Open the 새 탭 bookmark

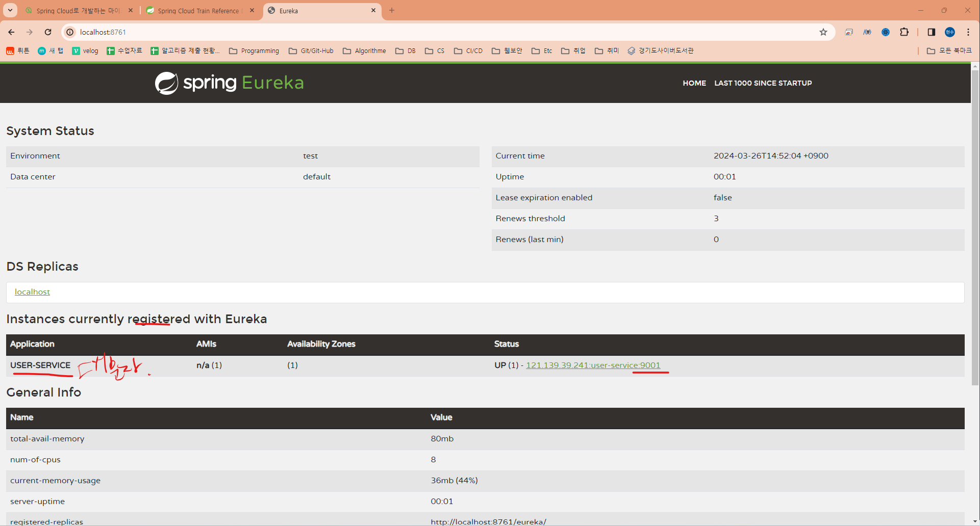tap(51, 51)
